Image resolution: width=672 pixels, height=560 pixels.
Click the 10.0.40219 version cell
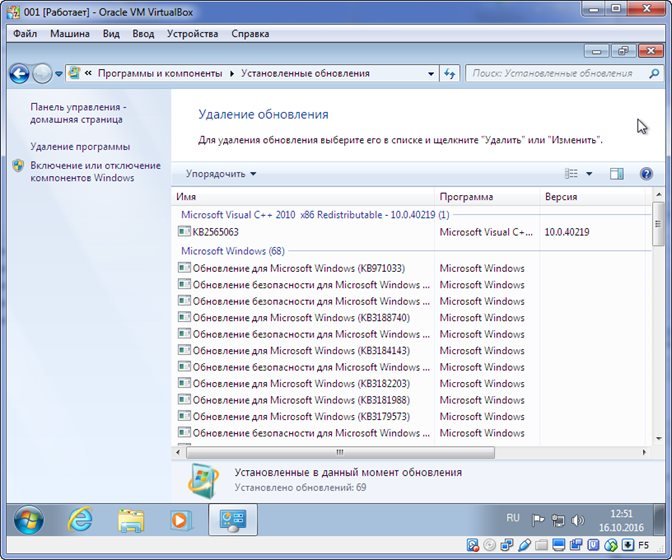(x=567, y=232)
